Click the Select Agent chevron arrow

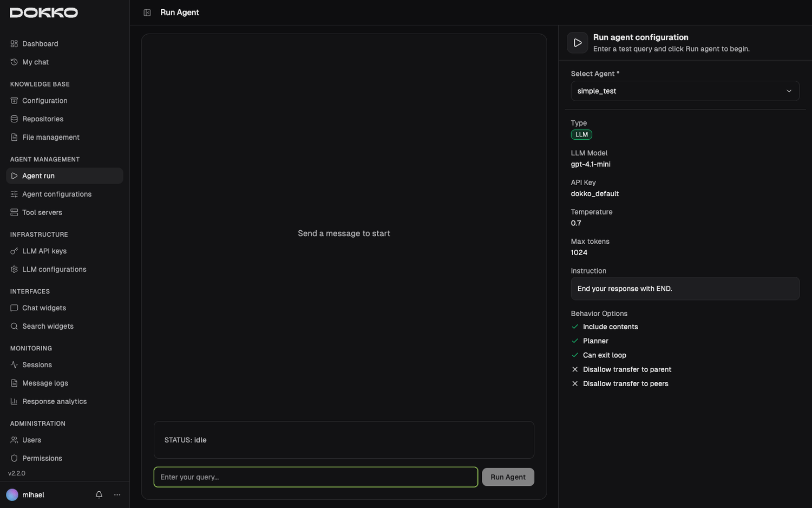[789, 91]
